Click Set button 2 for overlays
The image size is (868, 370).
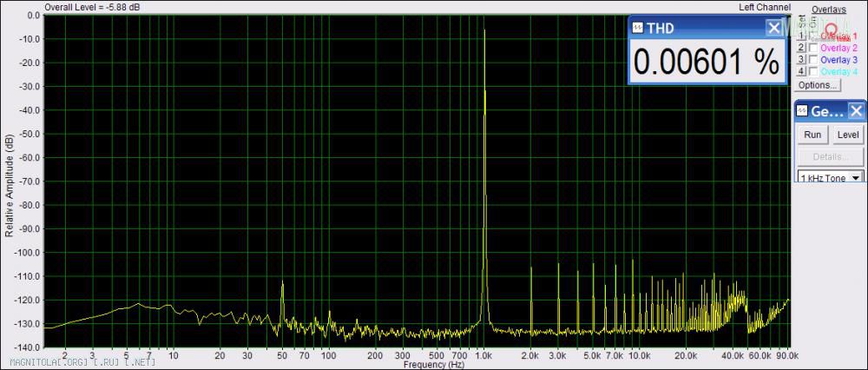[x=801, y=48]
